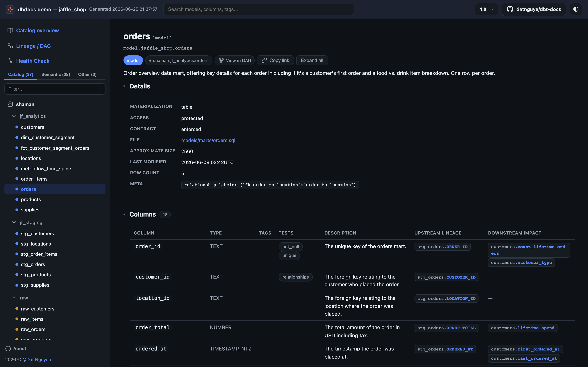The width and height of the screenshot is (588, 367).
Task: Collapse the Details section triangle
Action: pos(124,86)
